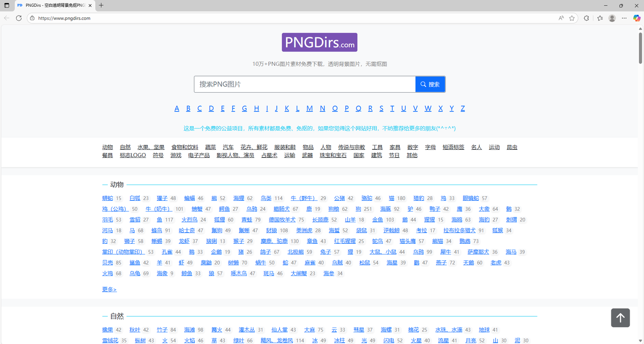Open the 啄木鸟 animal link

click(x=239, y=273)
